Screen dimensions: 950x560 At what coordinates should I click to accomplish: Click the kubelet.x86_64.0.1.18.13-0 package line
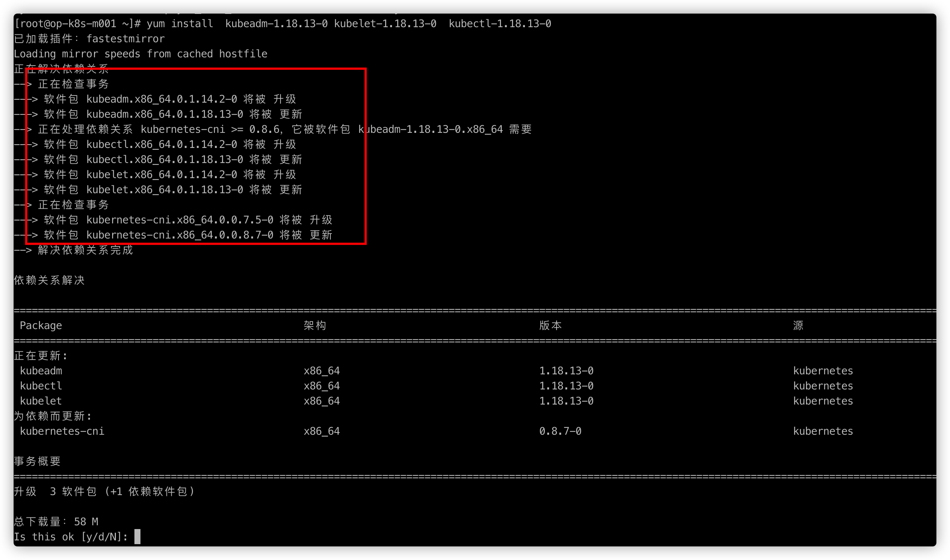[158, 190]
